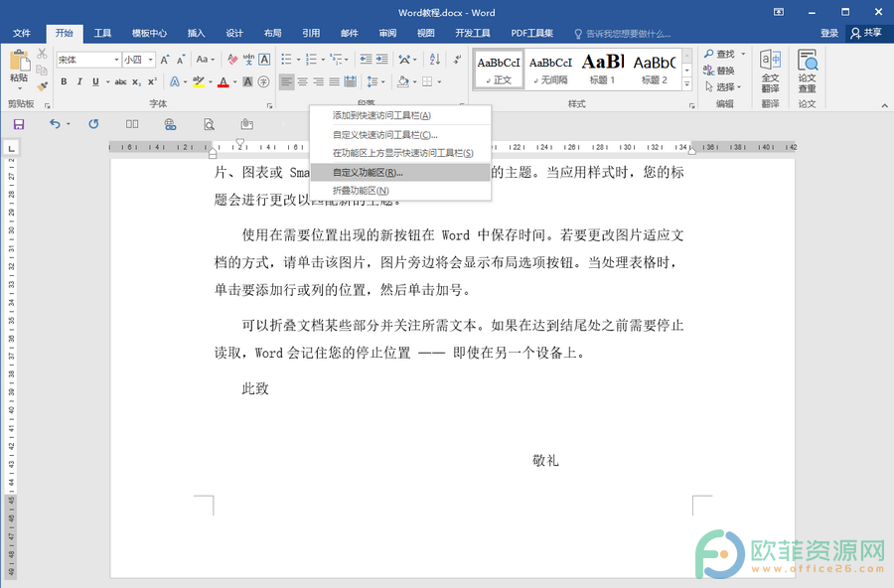Switch to the Layout (布局) tab
The height and width of the screenshot is (588, 894).
[272, 33]
